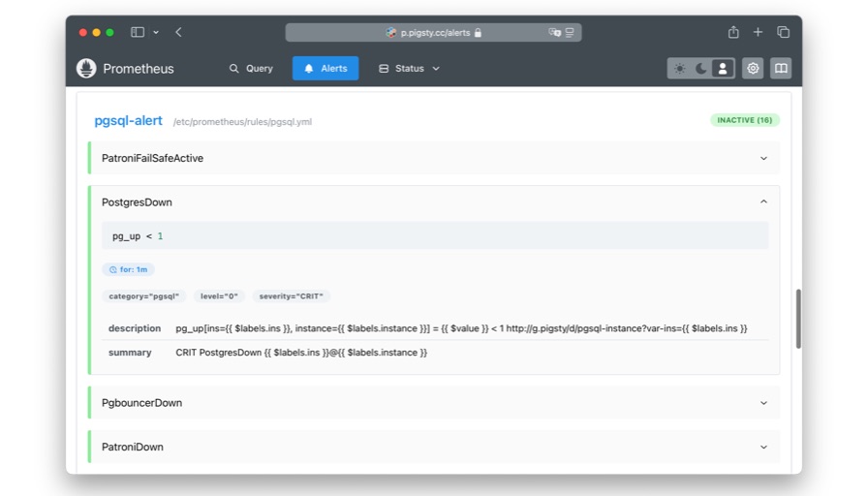Click the Prometheus flame logo
The image size is (868, 496).
(86, 69)
